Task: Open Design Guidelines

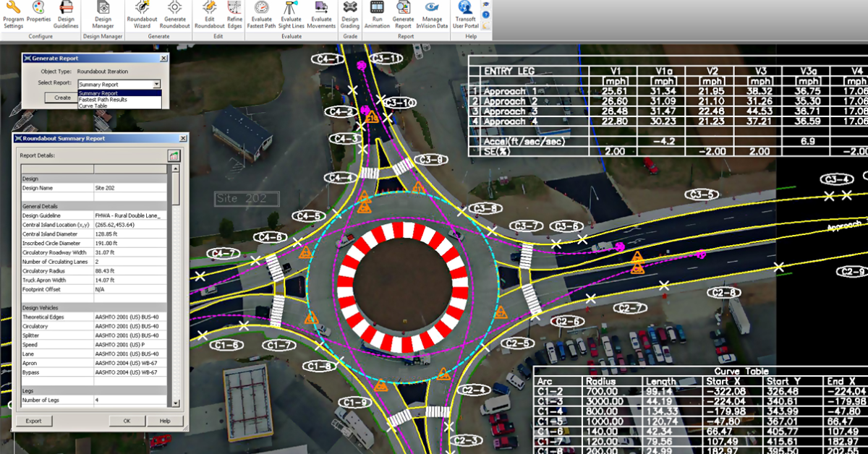Action: 66,15
